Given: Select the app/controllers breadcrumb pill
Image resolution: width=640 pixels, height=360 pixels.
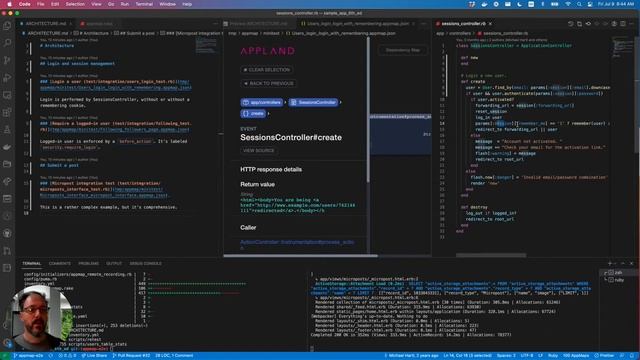Looking at the screenshot, I should (x=262, y=102).
